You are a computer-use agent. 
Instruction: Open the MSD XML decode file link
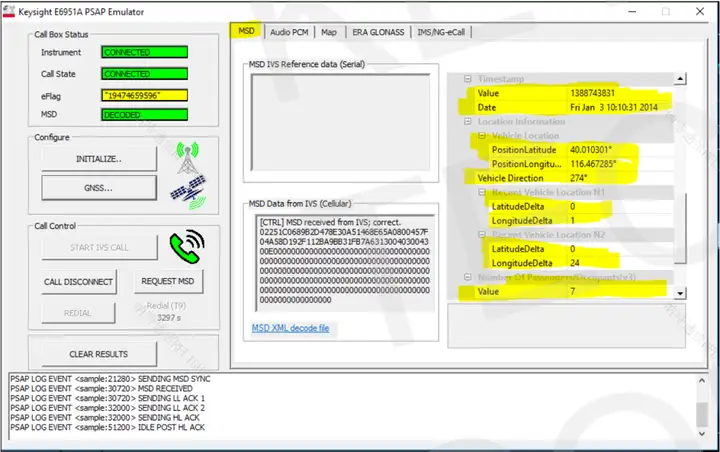tap(290, 328)
